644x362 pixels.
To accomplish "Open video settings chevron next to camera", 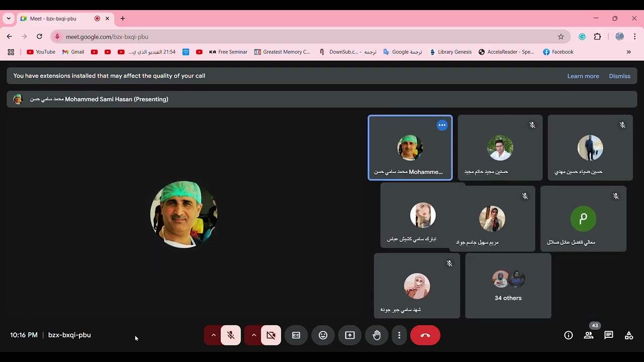I will pos(254,335).
